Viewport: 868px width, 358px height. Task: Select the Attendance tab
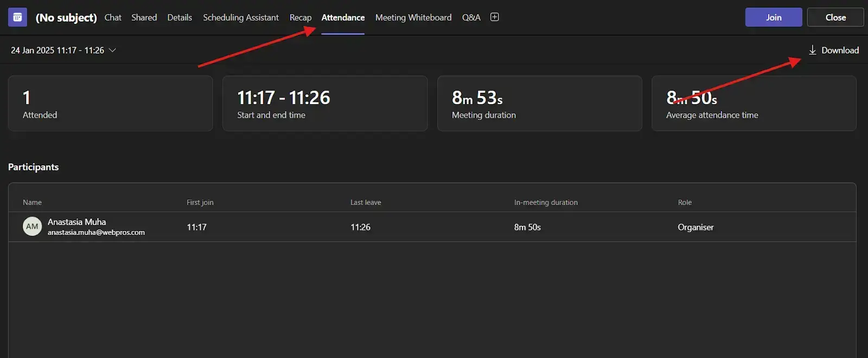tap(343, 17)
